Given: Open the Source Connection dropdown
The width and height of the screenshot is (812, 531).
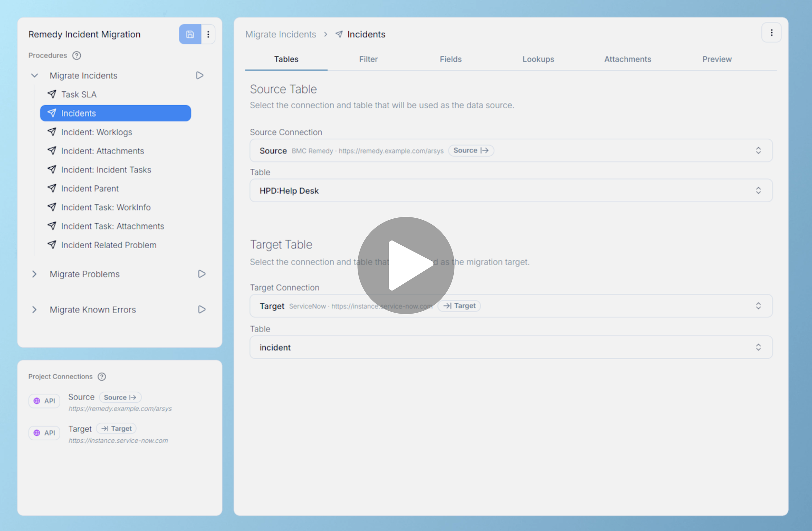Looking at the screenshot, I should 511,150.
